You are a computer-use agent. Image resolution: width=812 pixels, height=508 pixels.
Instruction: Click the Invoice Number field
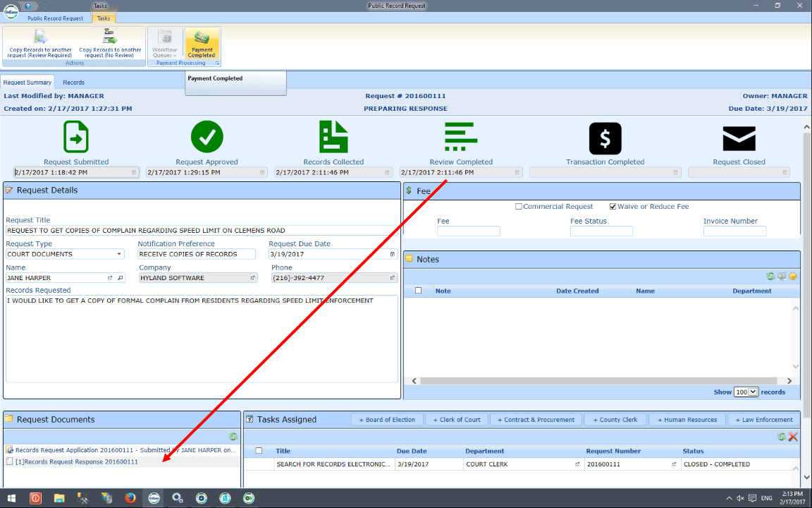coord(734,231)
